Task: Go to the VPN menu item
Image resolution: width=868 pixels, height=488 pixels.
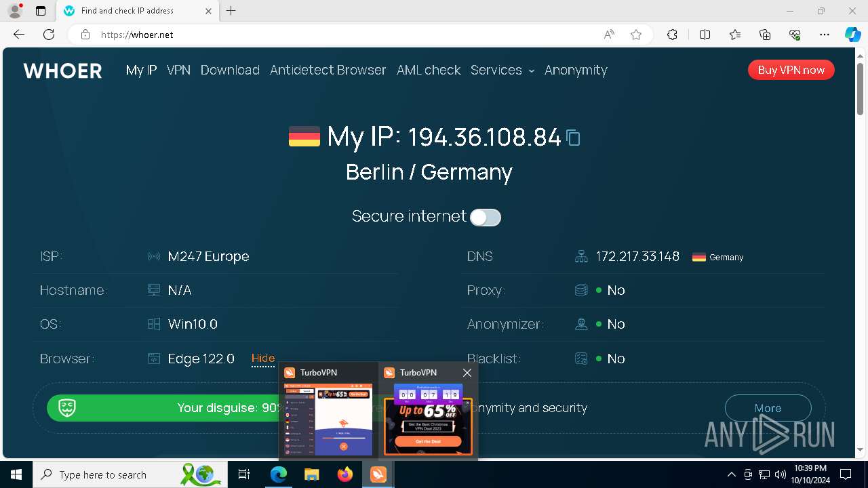Action: (x=178, y=70)
